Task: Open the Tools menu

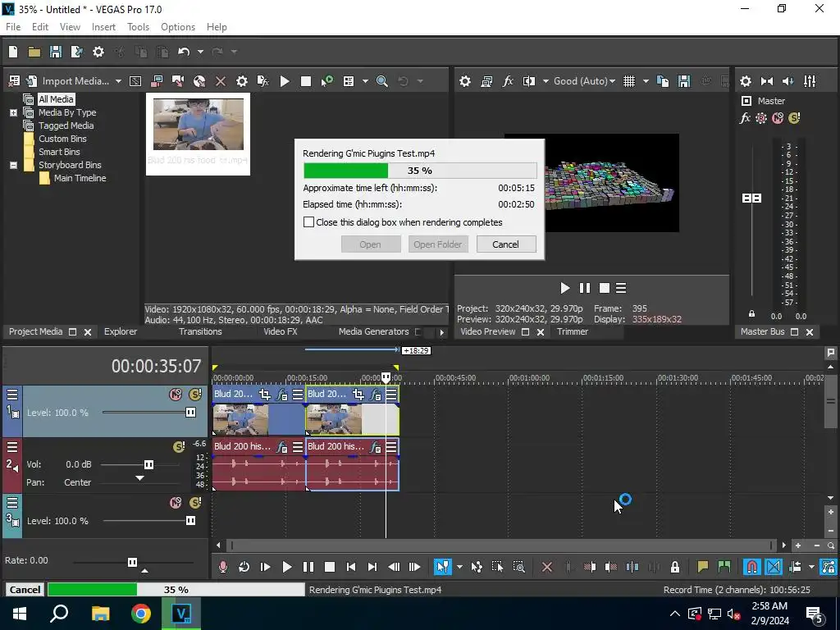Action: click(x=138, y=27)
